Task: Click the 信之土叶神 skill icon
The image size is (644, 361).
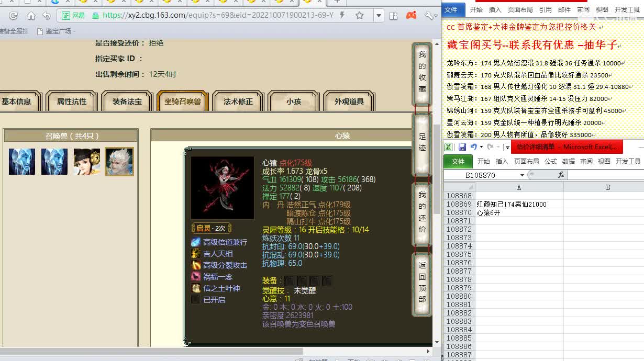Action: pos(196,288)
